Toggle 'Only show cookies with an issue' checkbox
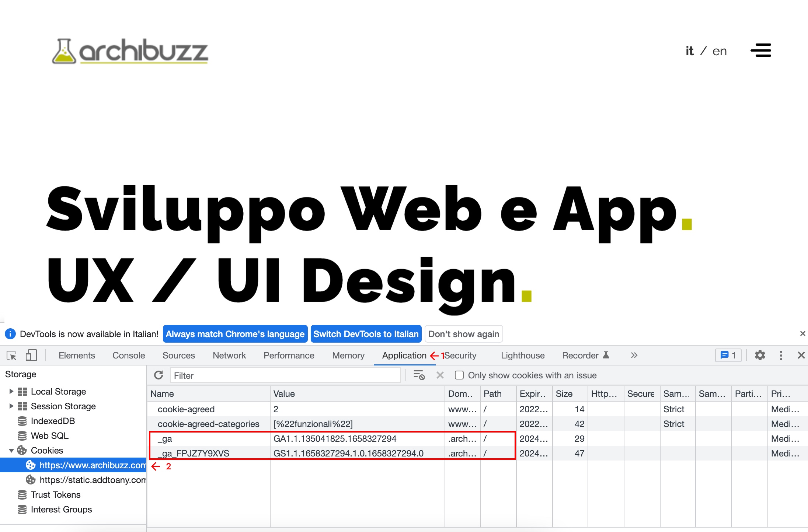The image size is (808, 532). point(458,375)
